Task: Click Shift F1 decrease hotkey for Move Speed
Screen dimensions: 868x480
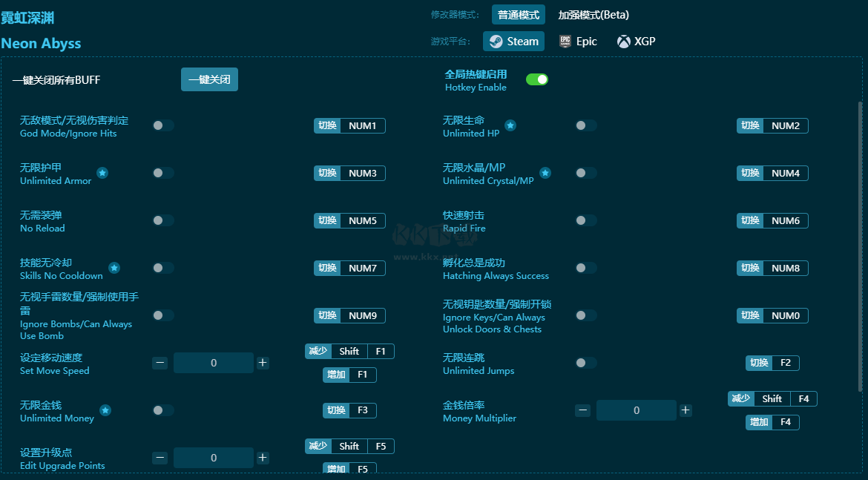Action: point(350,351)
